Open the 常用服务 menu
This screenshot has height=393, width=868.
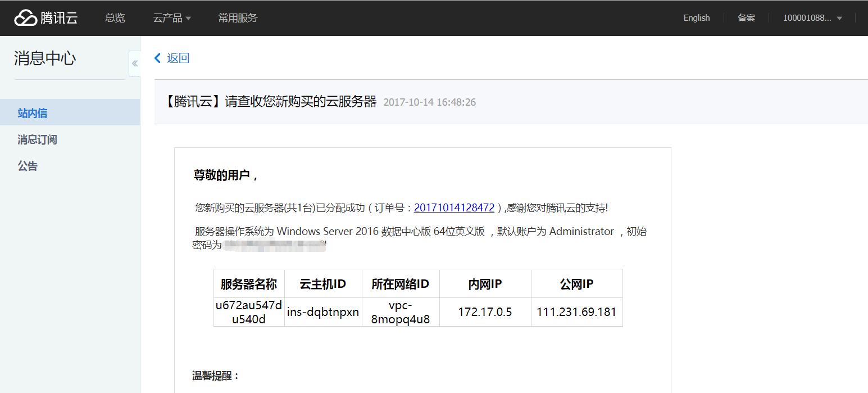click(x=238, y=18)
